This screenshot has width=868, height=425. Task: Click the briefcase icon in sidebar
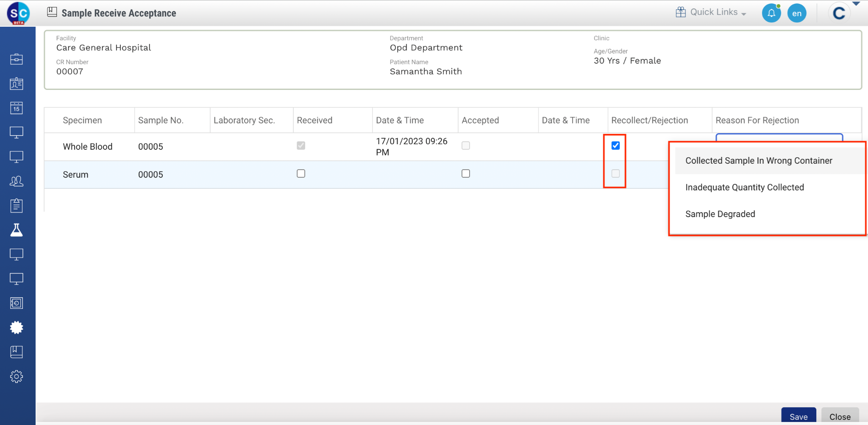[17, 59]
